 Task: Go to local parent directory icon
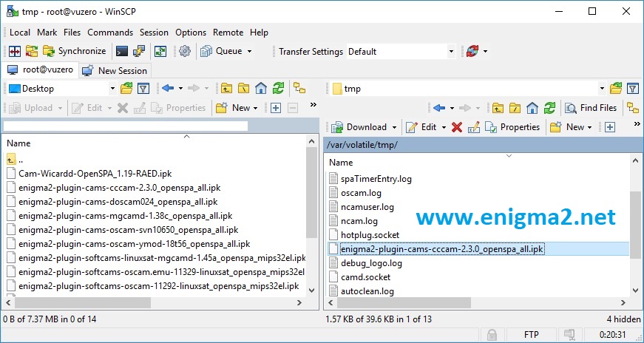pos(226,88)
